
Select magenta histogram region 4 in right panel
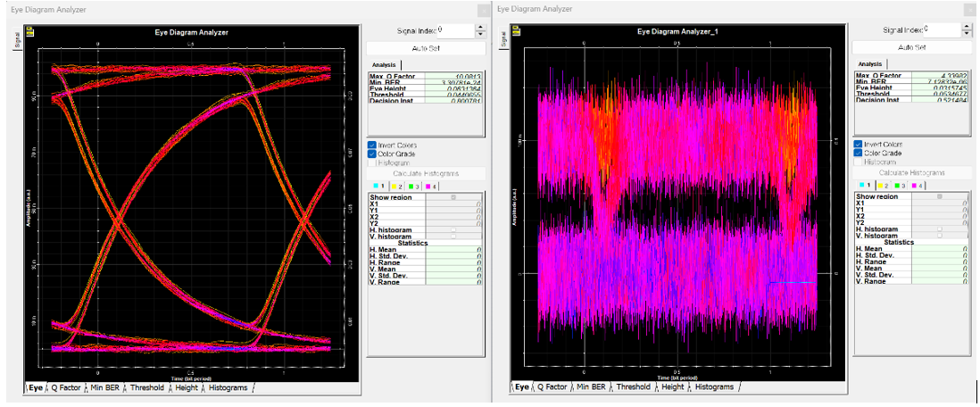(918, 185)
